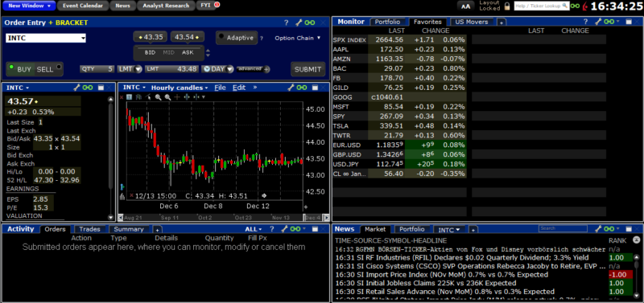This screenshot has height=303, width=644.
Task: Open Order Entry wrench configuration icon
Action: click(299, 23)
